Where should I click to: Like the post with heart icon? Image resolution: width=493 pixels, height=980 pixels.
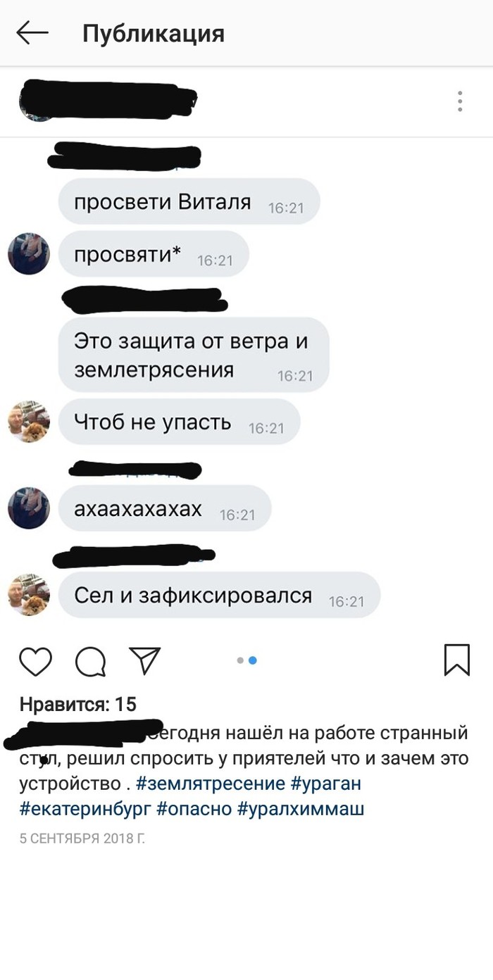35,661
